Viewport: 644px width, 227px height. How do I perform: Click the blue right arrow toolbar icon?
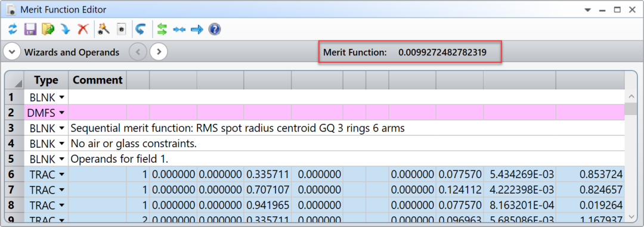(197, 30)
